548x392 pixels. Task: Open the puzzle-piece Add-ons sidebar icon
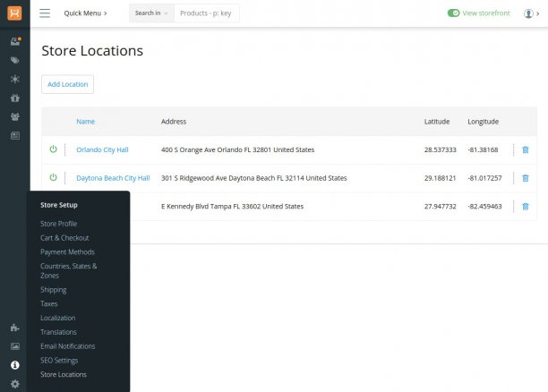pos(14,328)
